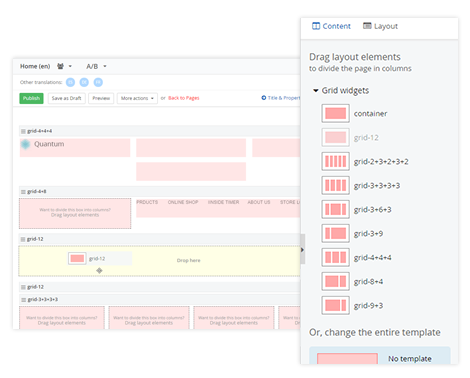Click grid-2+3+2+3+2 label text
470x378 pixels.
click(381, 162)
